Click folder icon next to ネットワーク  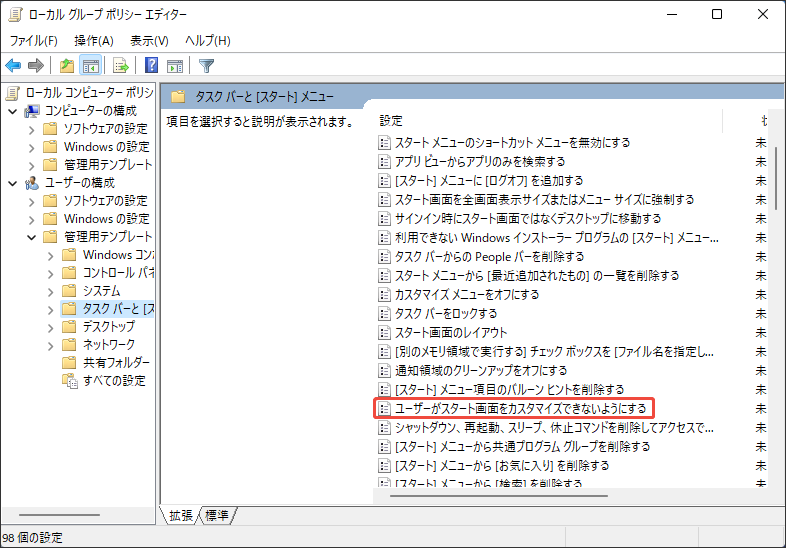[x=69, y=345]
